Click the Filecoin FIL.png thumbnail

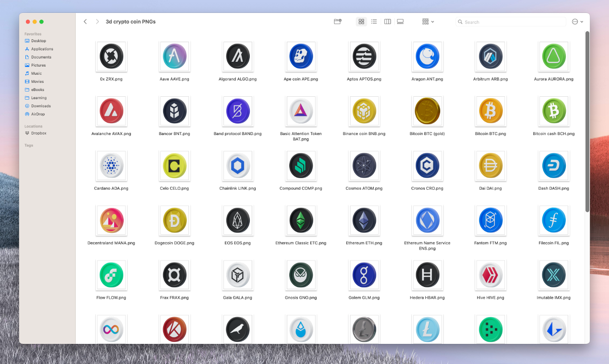[x=554, y=220]
